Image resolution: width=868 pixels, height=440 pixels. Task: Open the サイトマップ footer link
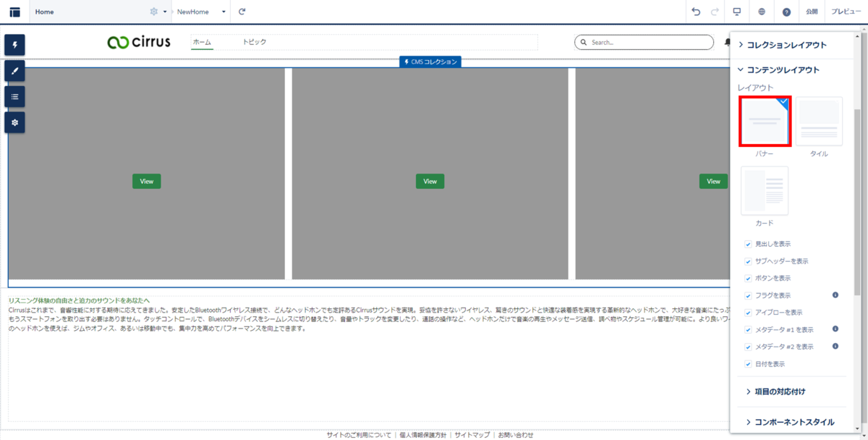pos(471,434)
